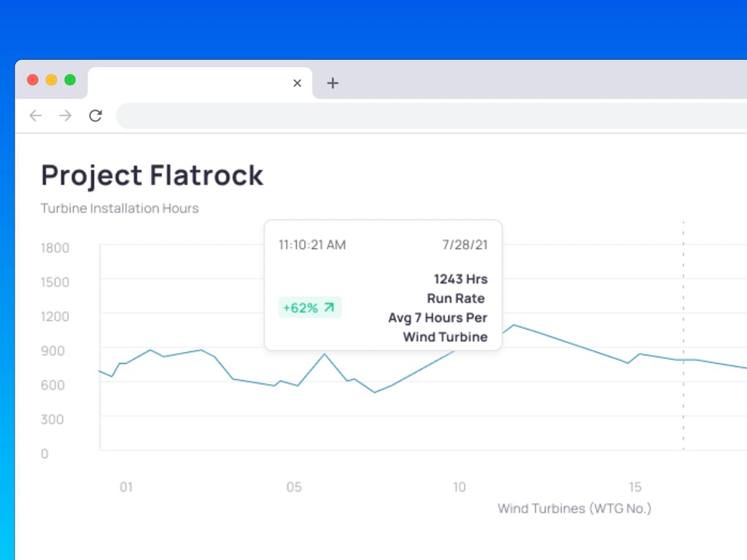This screenshot has height=560, width=747.
Task: Click the Turbine Installation Hours subtitle
Action: click(x=120, y=209)
